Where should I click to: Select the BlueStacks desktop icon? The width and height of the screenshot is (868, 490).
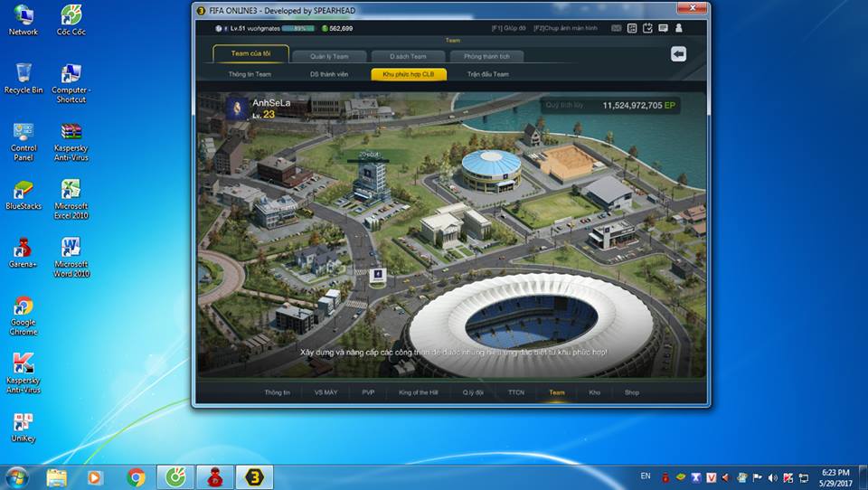[24, 195]
